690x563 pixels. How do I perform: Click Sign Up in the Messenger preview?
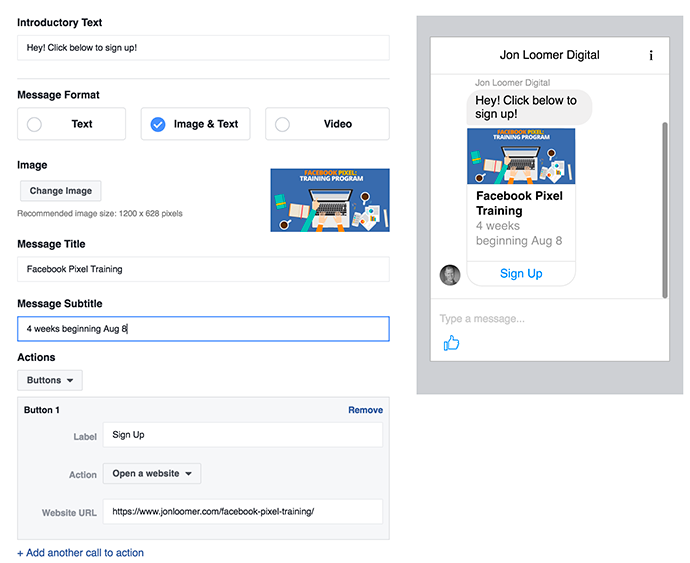(x=521, y=273)
